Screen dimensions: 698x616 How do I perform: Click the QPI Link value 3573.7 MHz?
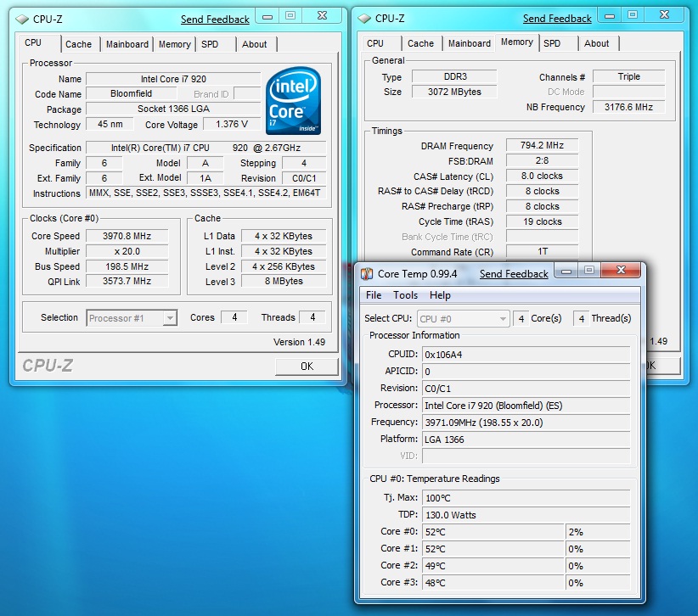[x=127, y=281]
